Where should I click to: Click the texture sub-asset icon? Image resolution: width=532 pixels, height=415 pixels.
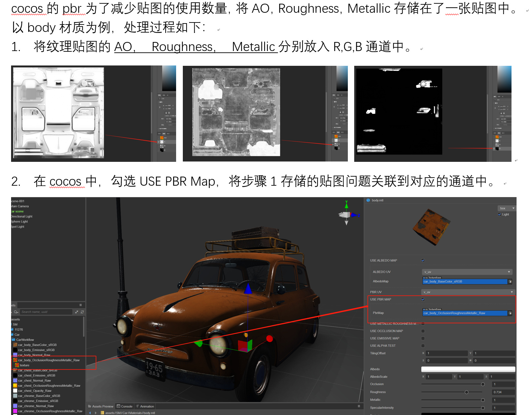click(x=17, y=365)
